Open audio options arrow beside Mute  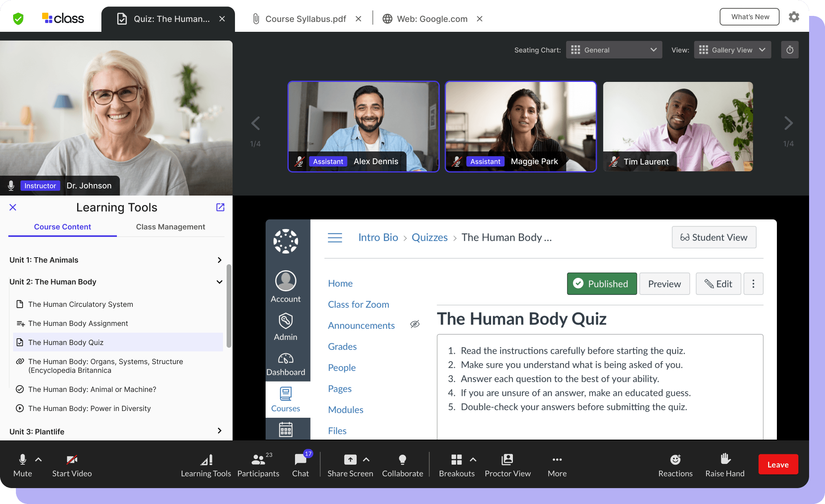pyautogui.click(x=39, y=459)
